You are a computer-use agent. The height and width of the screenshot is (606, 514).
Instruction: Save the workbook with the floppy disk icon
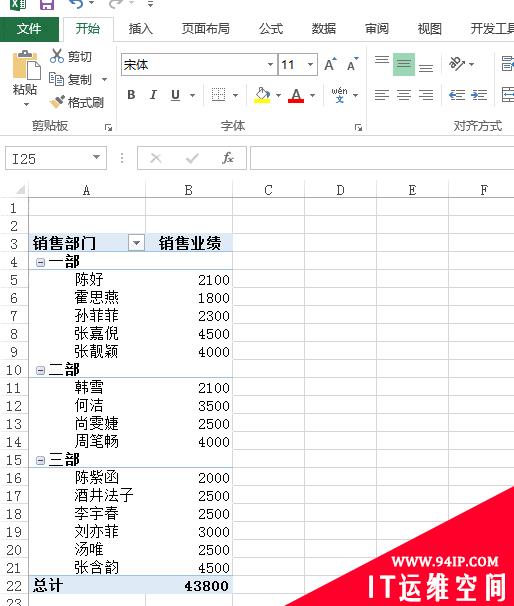[47, 4]
